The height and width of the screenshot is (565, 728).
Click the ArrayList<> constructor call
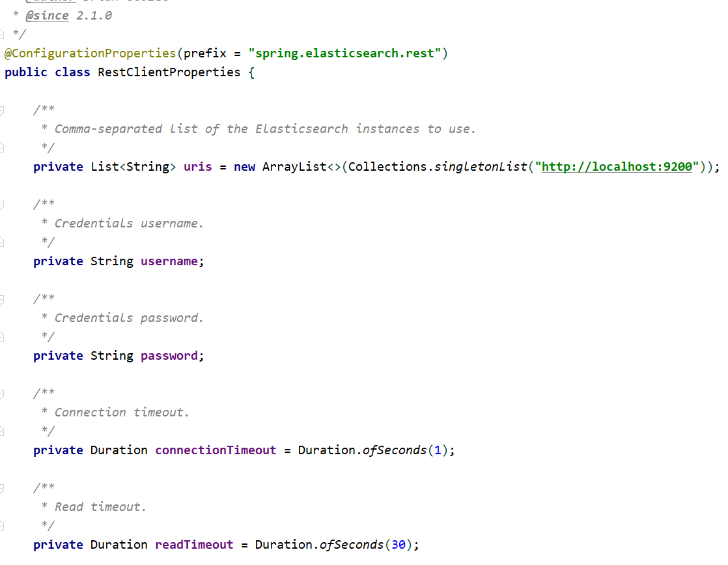pos(301,167)
